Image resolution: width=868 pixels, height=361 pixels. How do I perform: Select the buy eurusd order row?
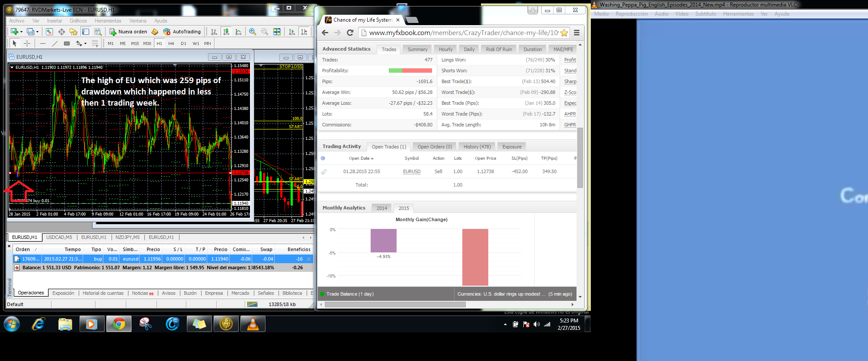[x=163, y=259]
